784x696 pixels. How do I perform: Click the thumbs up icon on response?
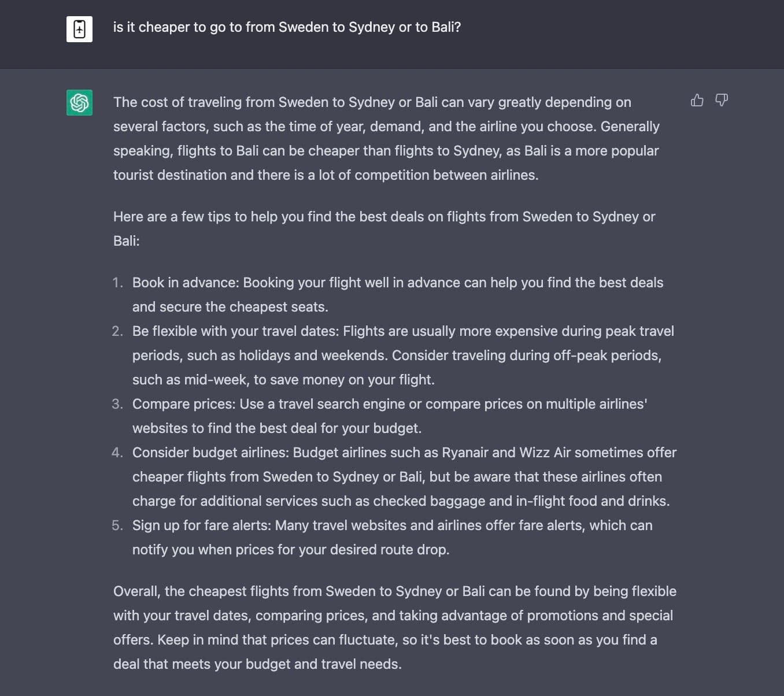pyautogui.click(x=697, y=101)
